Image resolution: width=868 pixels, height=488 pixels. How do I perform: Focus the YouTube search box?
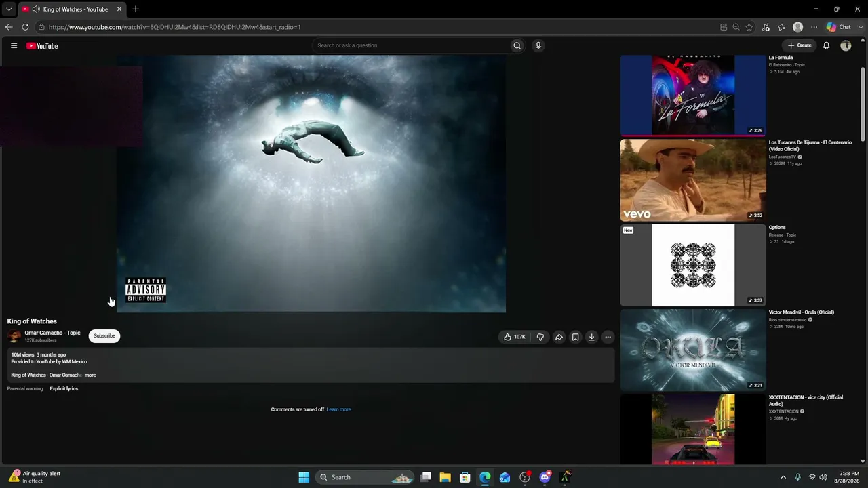pos(411,45)
